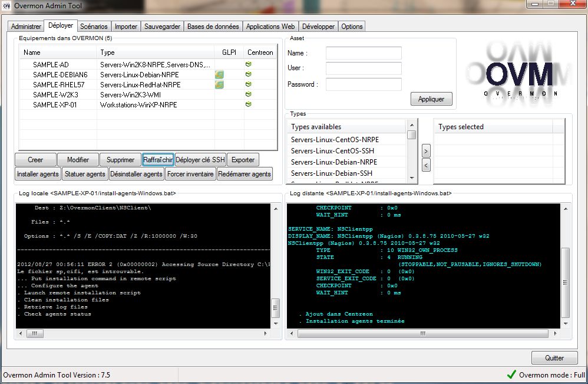This screenshot has width=588, height=384.
Task: Click Centreon status icon for SAMPLE-XP-01
Action: pos(248,104)
